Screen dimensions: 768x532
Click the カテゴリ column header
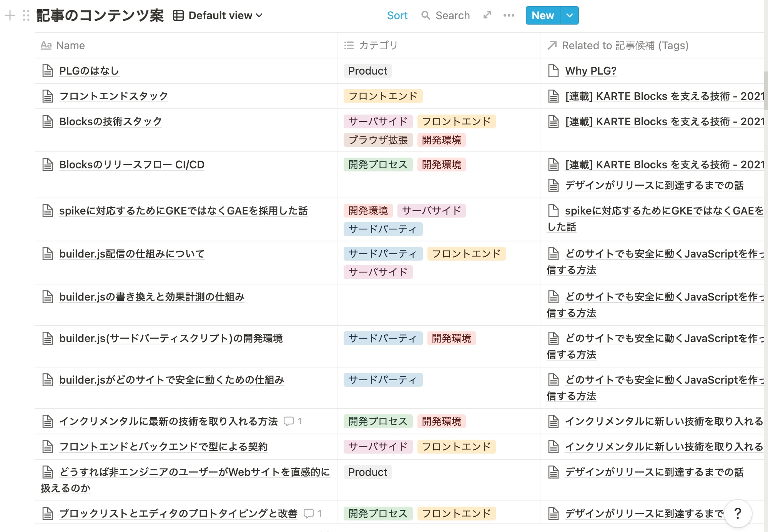click(371, 46)
